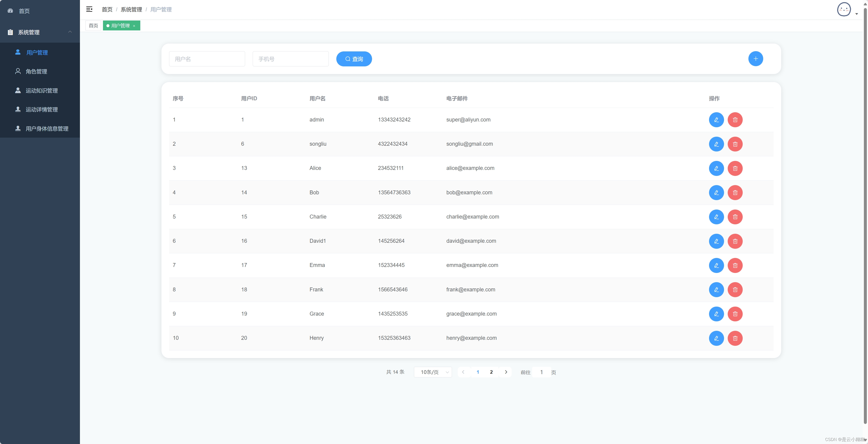Open avatar dropdown caret menu

click(x=856, y=14)
